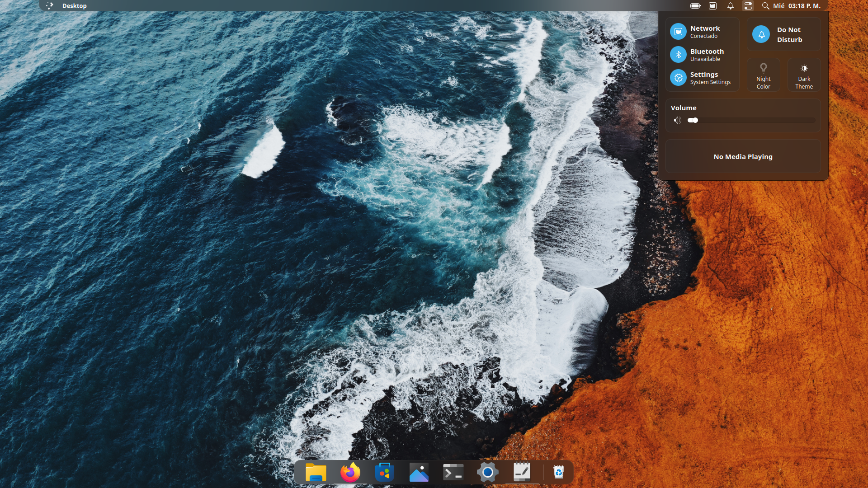Click the Volume heading label
The image size is (868, 488).
(x=684, y=108)
